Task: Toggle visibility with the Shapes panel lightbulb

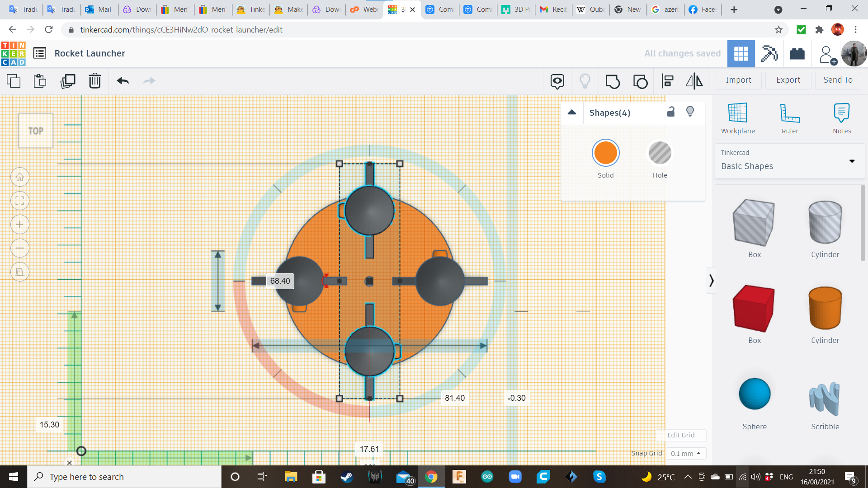Action: coord(690,112)
